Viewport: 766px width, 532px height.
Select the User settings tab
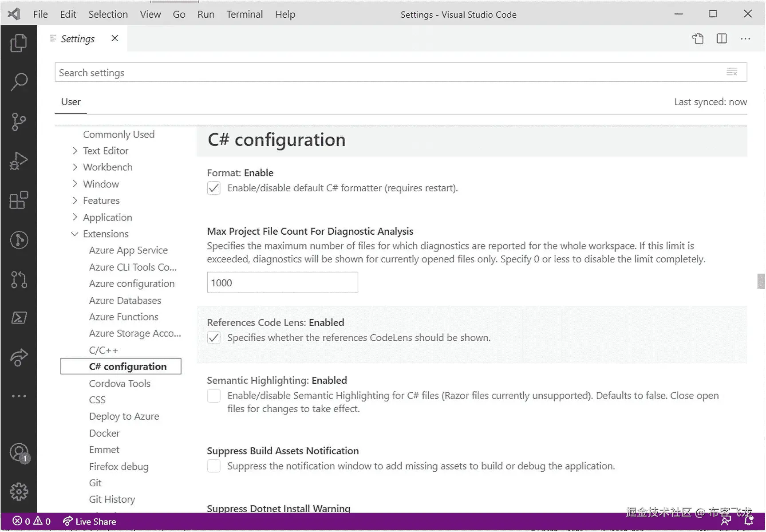coord(71,102)
